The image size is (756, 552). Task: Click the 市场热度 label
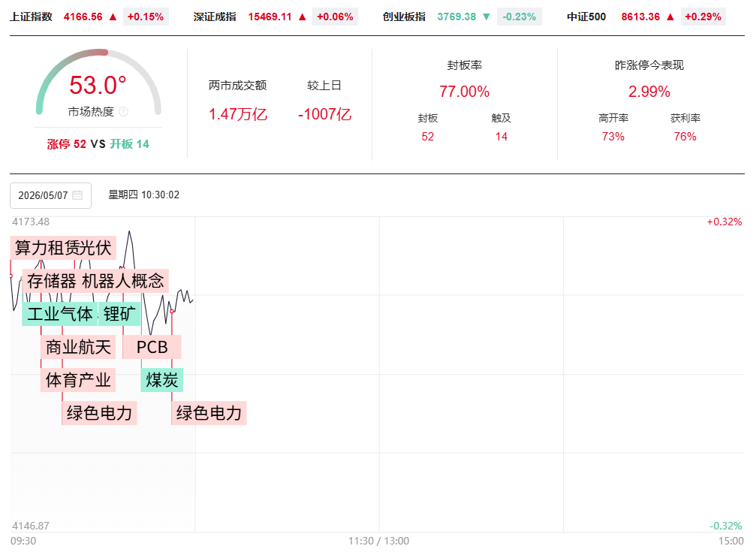tap(91, 112)
